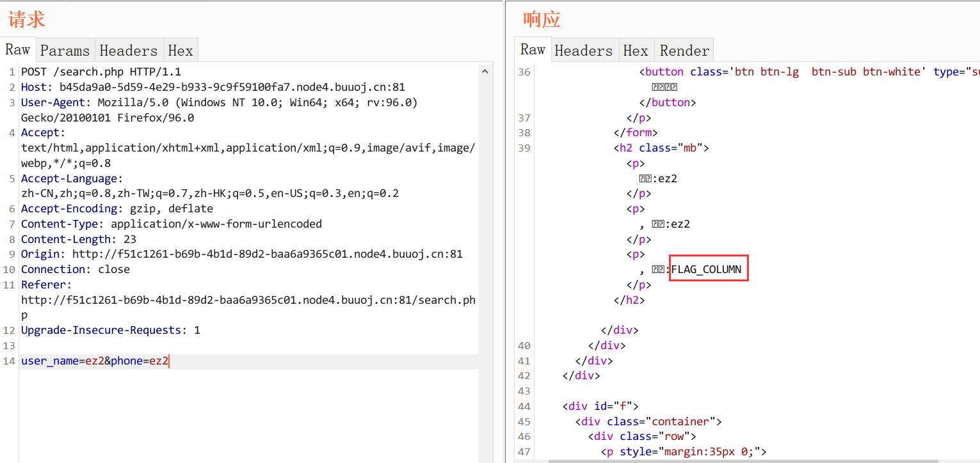Open the response Render tab
This screenshot has width=980, height=463.
coord(684,51)
